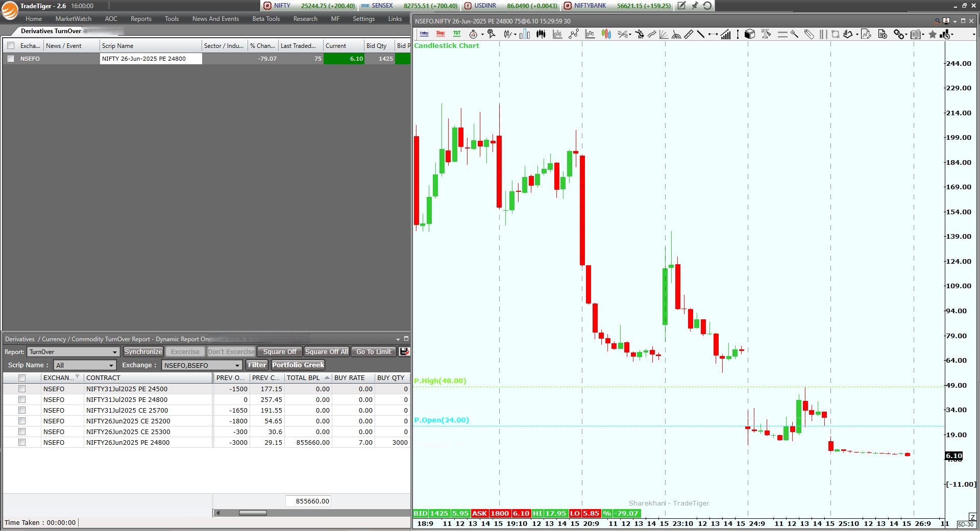
Task: Select the Fibonacci fan lines tool
Action: (663, 34)
